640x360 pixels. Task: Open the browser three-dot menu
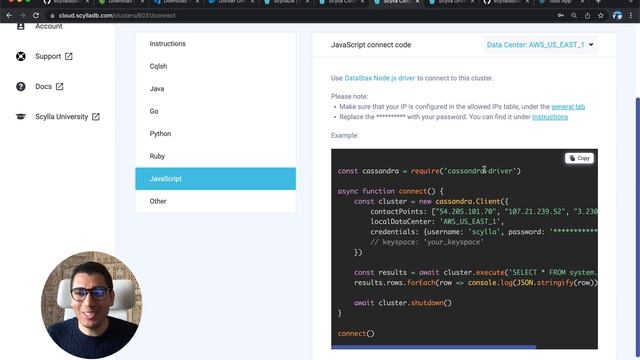[631, 16]
